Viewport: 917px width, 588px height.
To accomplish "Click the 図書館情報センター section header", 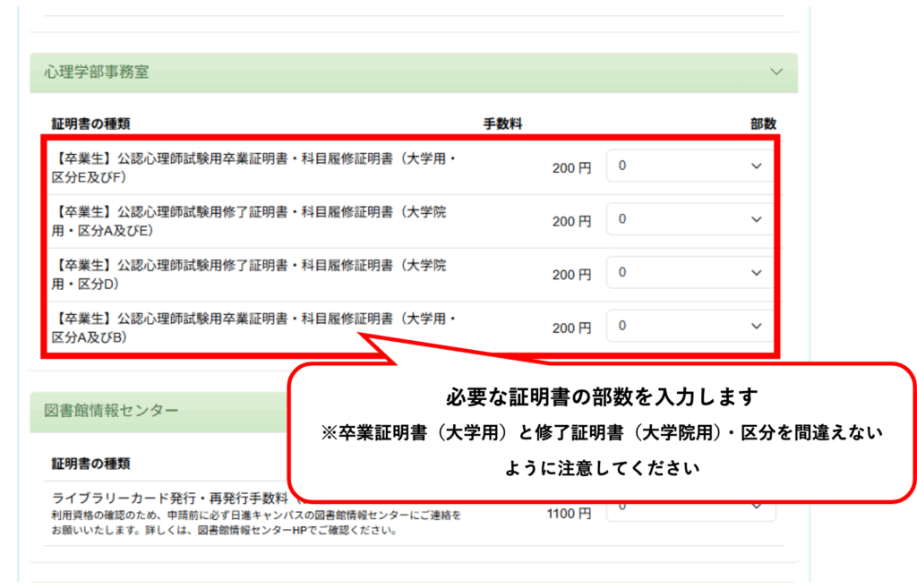I will coord(111,410).
